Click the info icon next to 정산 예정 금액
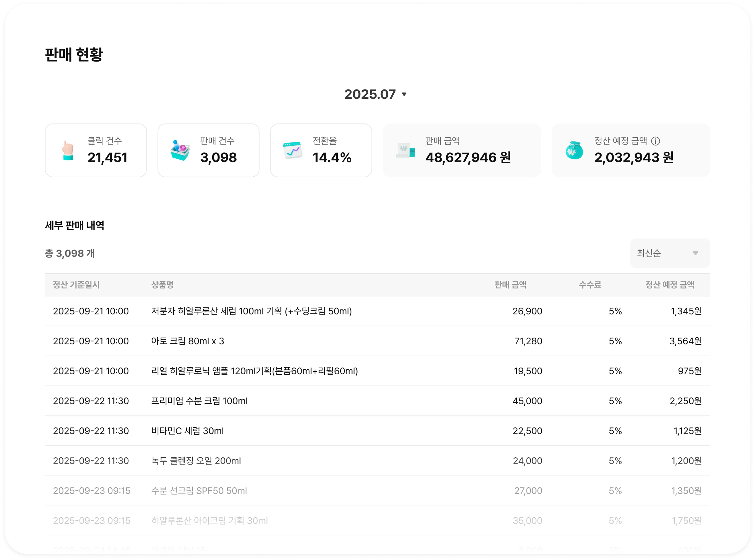 [x=656, y=141]
